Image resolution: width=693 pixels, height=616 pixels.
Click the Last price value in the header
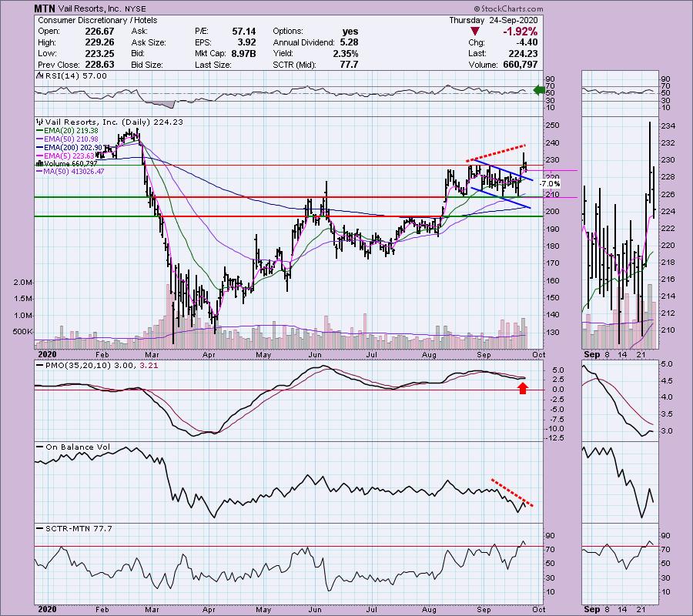[523, 53]
